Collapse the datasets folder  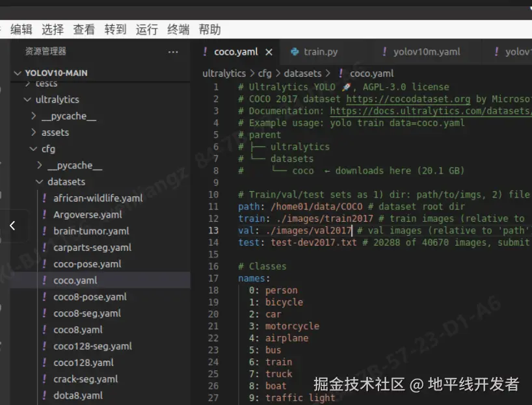[40, 182]
